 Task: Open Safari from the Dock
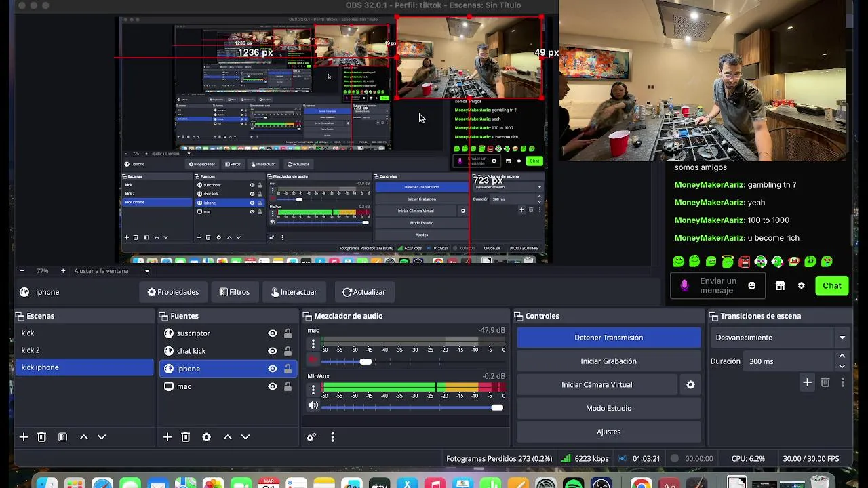click(102, 483)
